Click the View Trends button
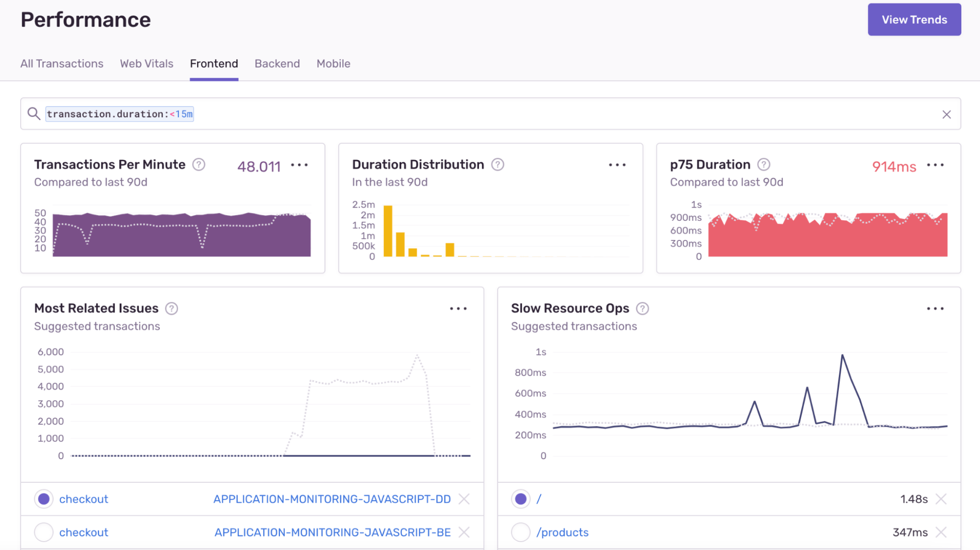The image size is (980, 550). click(x=914, y=20)
